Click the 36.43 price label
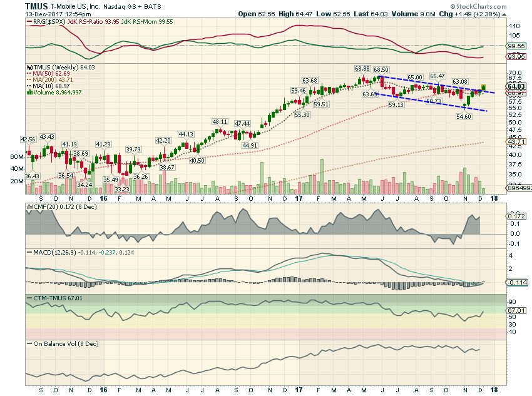This screenshot has width=532, height=396. click(x=32, y=176)
